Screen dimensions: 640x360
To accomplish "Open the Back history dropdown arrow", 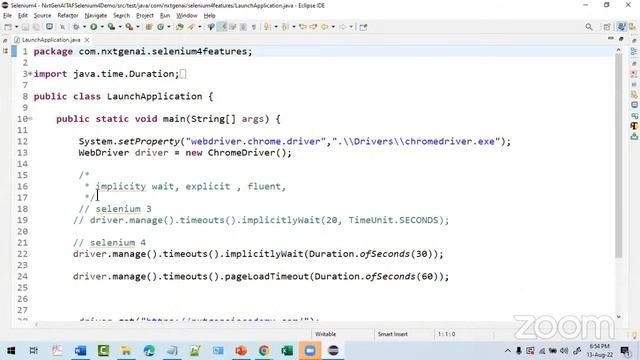I will click(x=333, y=27).
